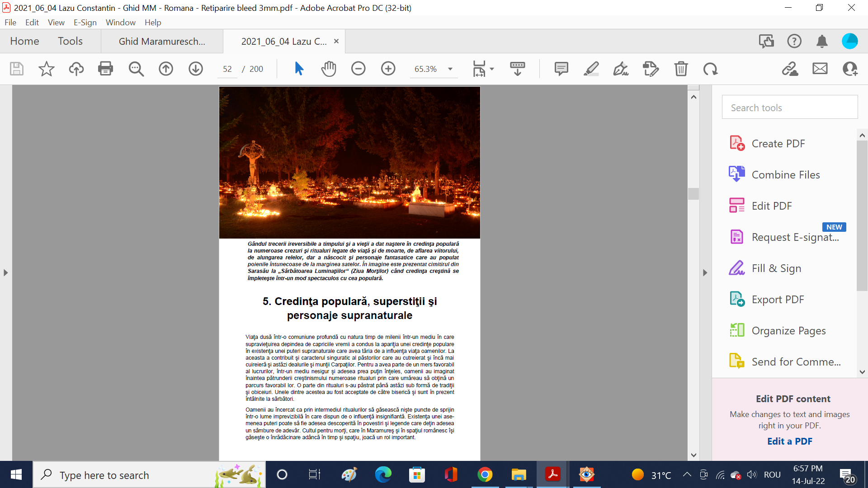The height and width of the screenshot is (488, 868).
Task: Open the Organize Pages tool
Action: 788,330
